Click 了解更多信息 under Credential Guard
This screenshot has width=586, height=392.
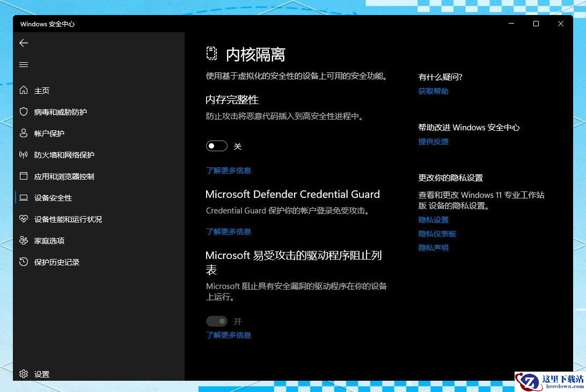coord(229,232)
